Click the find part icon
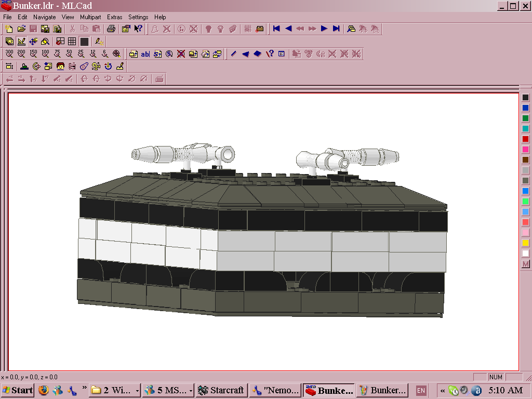532x399 pixels. (351, 29)
